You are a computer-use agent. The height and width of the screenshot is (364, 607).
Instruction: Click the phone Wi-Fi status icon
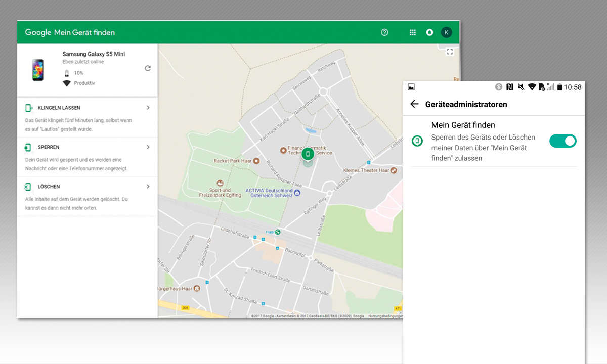pos(532,87)
